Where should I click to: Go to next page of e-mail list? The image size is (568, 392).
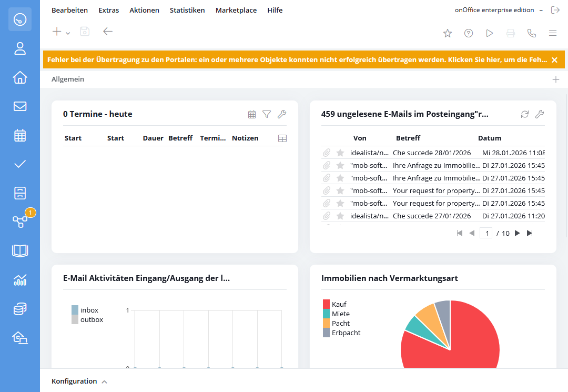517,233
